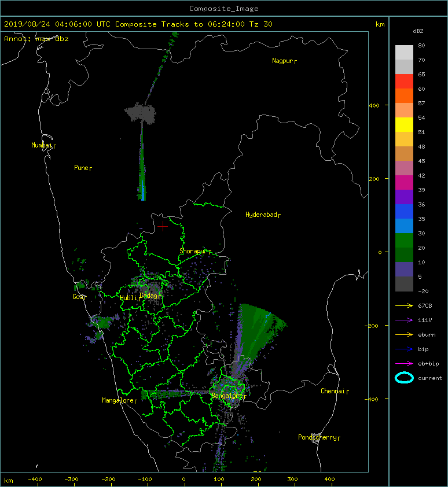448x487 pixels.
Task: Select the 57 value on the dBZ scale
Action: pyautogui.click(x=421, y=103)
